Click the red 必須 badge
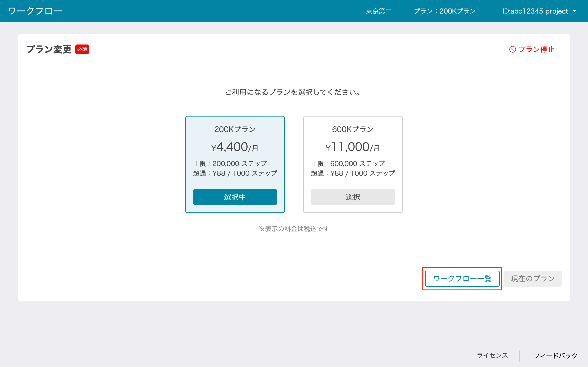Viewport: 588px width, 367px height. tap(82, 49)
